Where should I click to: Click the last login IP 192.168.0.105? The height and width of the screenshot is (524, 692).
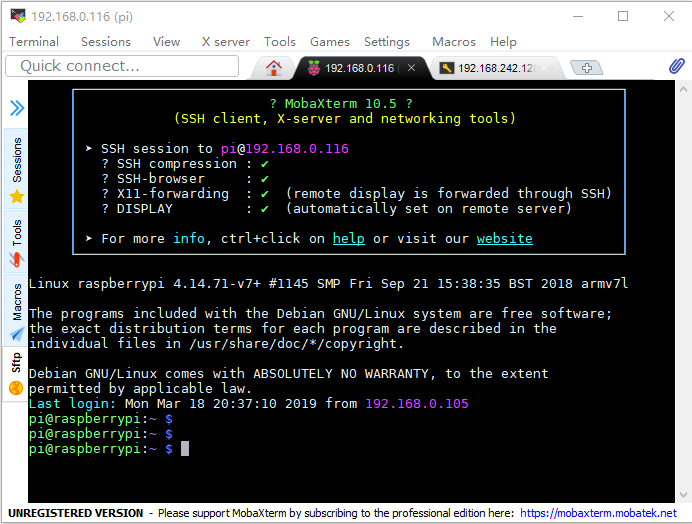click(x=417, y=403)
